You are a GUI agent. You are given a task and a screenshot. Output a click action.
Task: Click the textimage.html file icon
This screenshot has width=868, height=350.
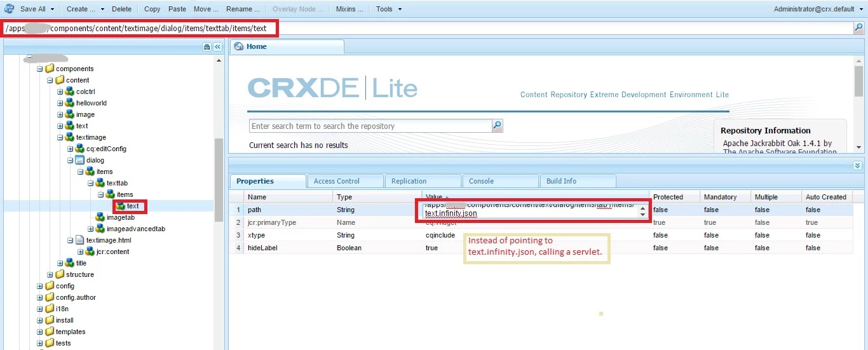pos(80,240)
